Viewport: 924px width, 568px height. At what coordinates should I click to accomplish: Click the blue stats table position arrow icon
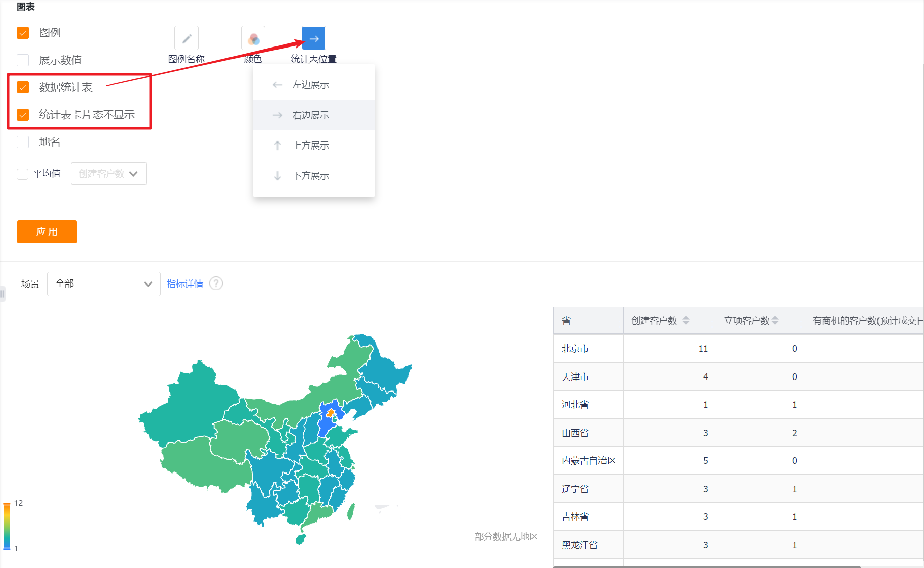(x=314, y=38)
